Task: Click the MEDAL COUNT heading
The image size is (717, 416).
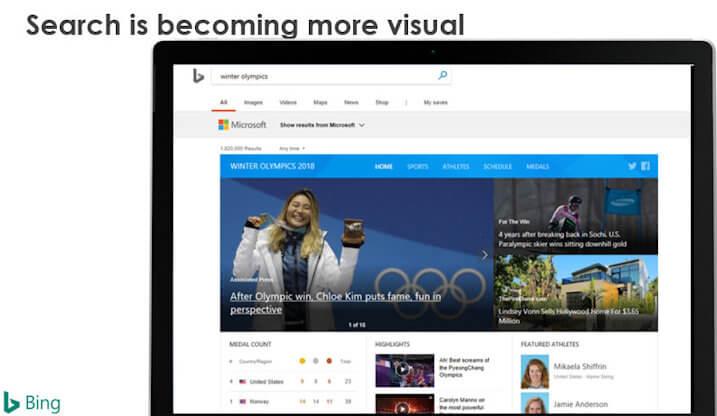Action: [x=250, y=344]
